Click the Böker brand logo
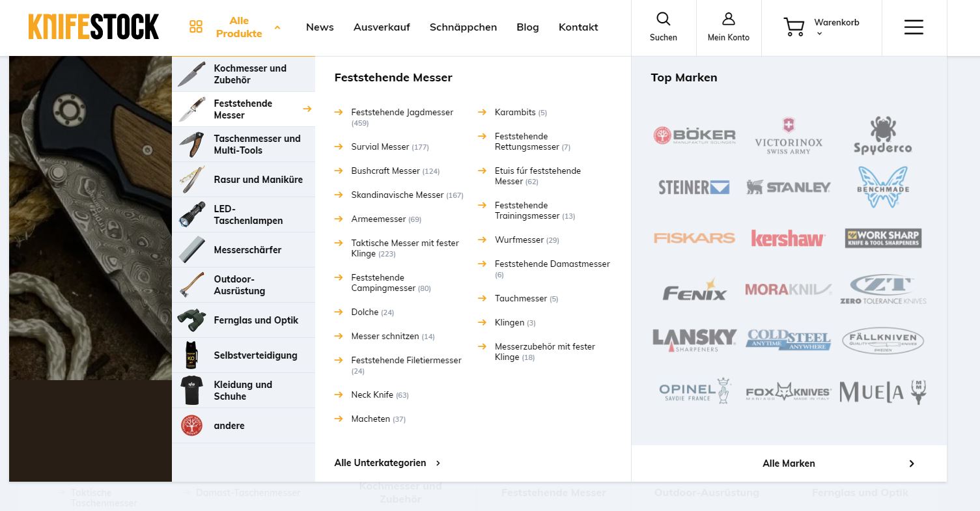This screenshot has width=980, height=511. (x=694, y=135)
